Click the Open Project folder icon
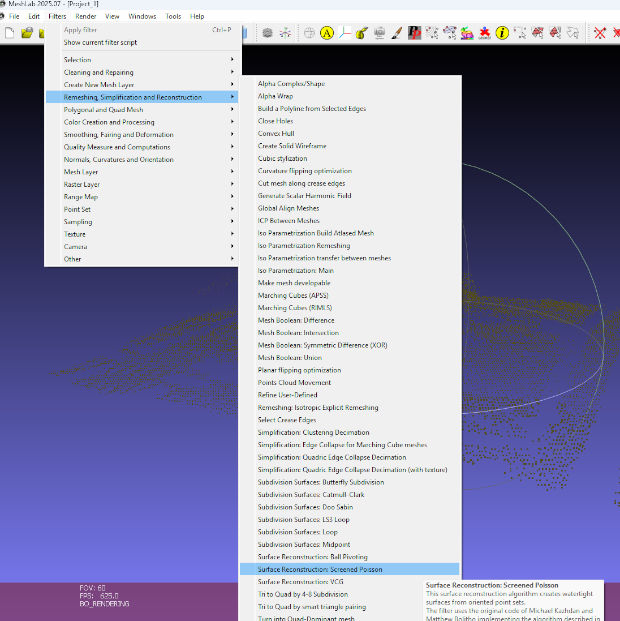Screen dimensions: 620x621 coord(27,33)
